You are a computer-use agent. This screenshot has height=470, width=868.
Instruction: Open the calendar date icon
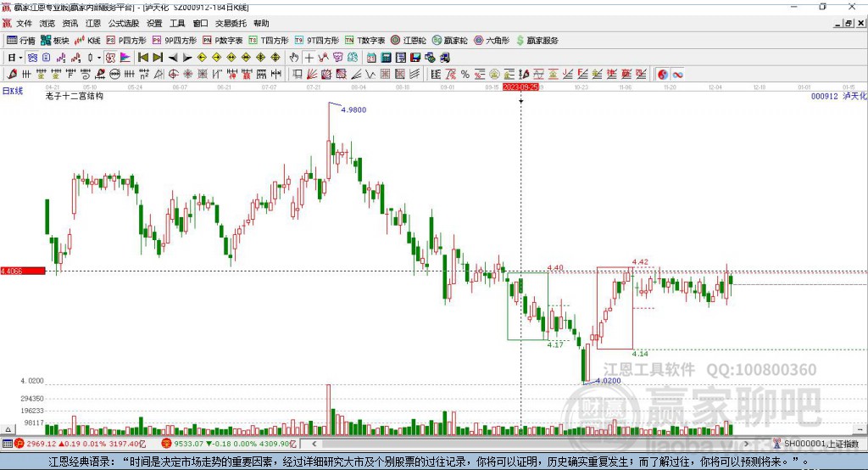(x=371, y=58)
